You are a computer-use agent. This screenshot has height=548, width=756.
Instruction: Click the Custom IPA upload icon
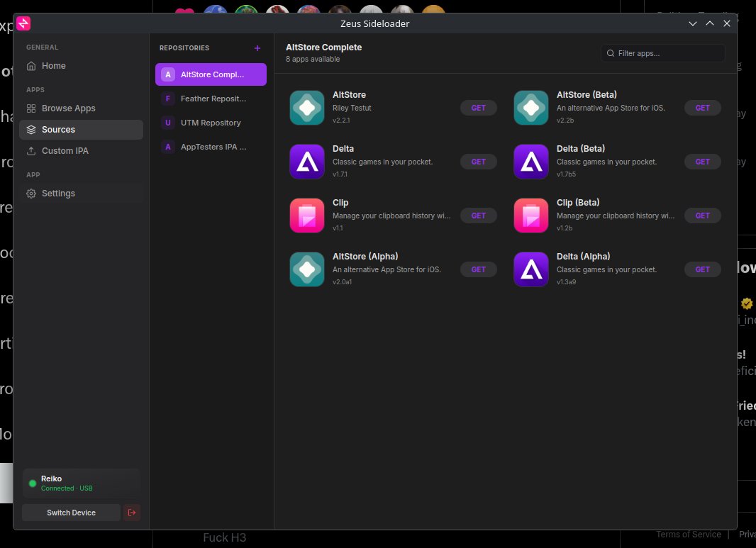(31, 151)
